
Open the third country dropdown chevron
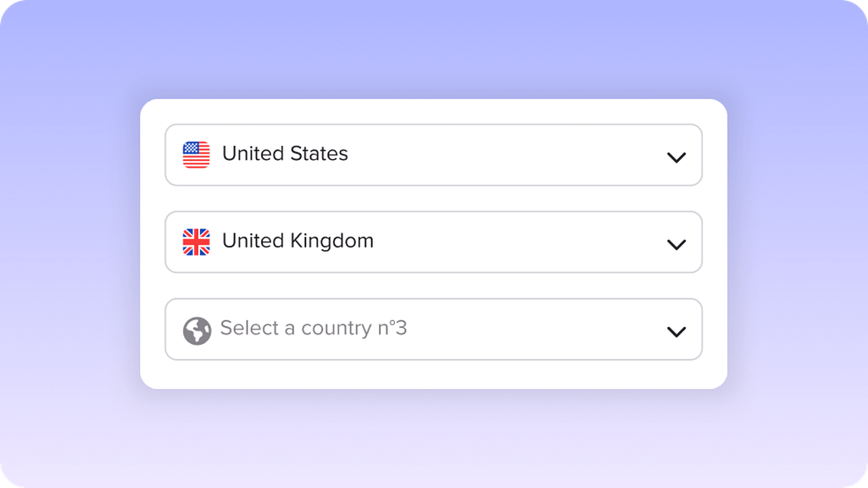click(x=676, y=331)
